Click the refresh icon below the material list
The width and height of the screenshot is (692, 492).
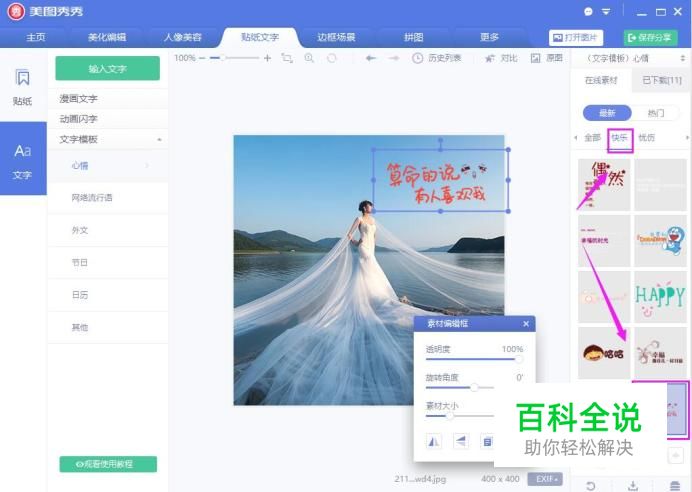[591, 486]
